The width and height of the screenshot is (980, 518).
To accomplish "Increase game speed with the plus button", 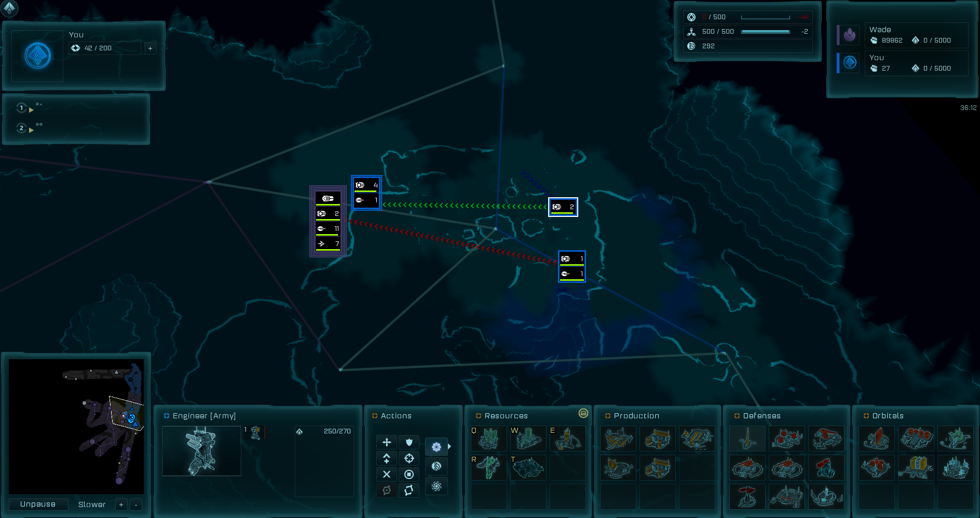I will 121,505.
